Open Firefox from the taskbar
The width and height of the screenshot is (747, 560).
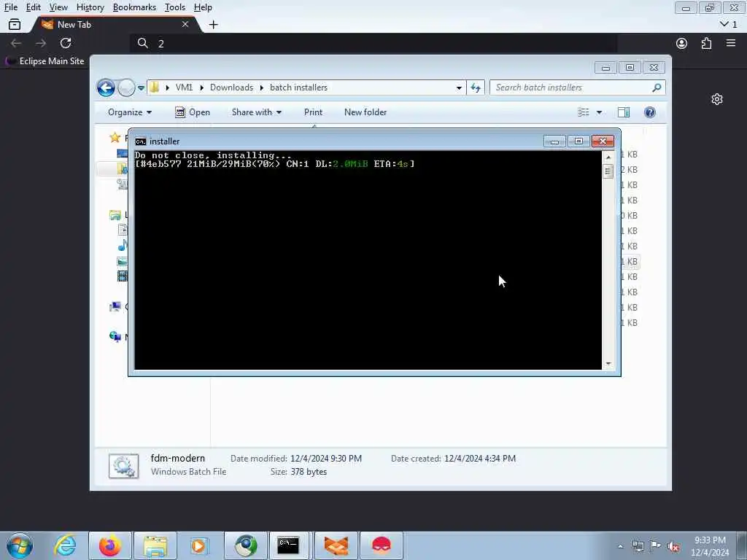[109, 545]
